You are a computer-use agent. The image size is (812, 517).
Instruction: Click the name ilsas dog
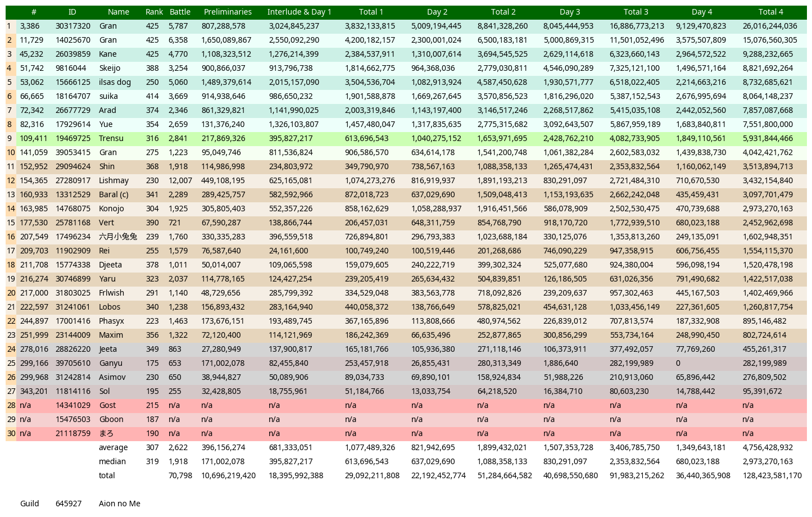pyautogui.click(x=115, y=82)
